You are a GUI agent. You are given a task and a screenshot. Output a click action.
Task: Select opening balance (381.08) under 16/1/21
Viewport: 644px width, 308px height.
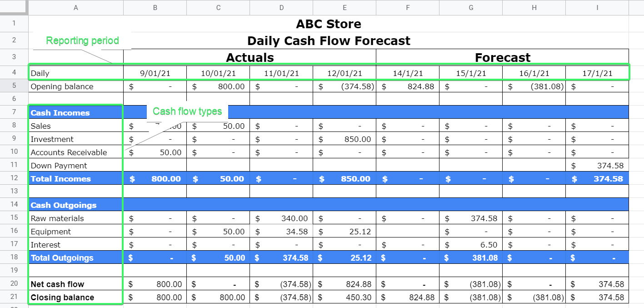click(x=534, y=86)
